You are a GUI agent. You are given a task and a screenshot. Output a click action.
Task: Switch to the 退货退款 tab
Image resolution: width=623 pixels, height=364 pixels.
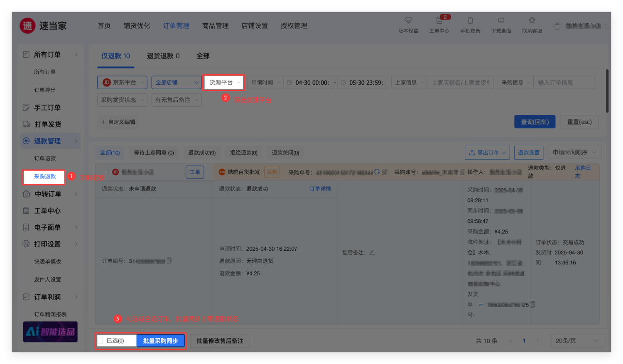[163, 56]
